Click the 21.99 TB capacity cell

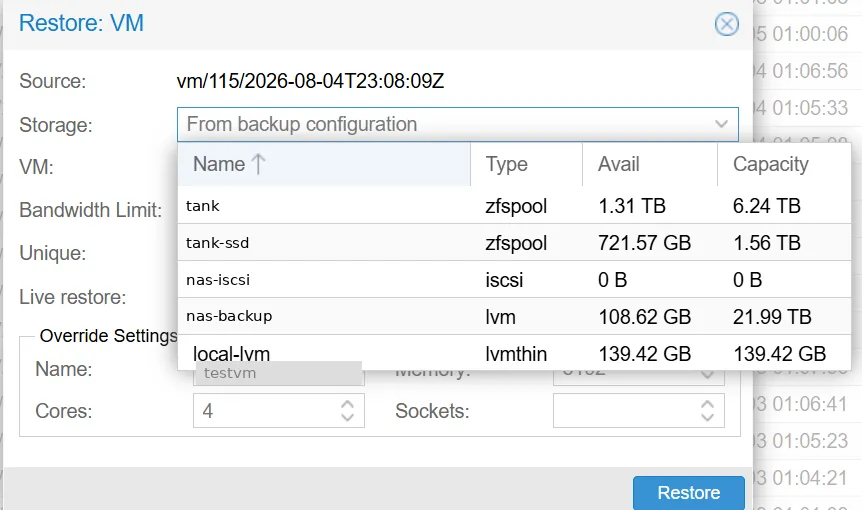pyautogui.click(x=772, y=317)
